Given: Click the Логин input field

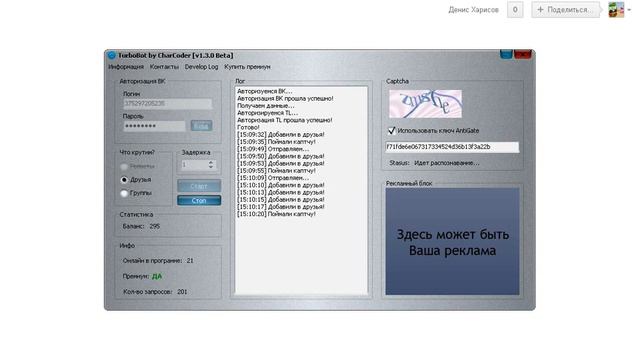Looking at the screenshot, I should (168, 104).
